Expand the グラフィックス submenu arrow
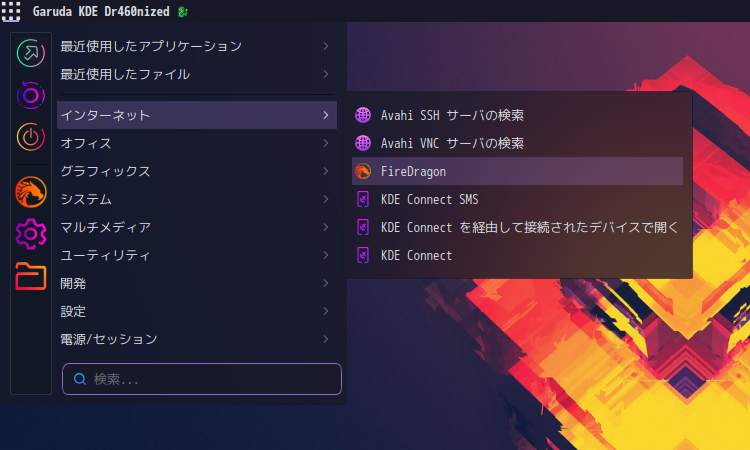This screenshot has height=450, width=750. click(x=326, y=171)
